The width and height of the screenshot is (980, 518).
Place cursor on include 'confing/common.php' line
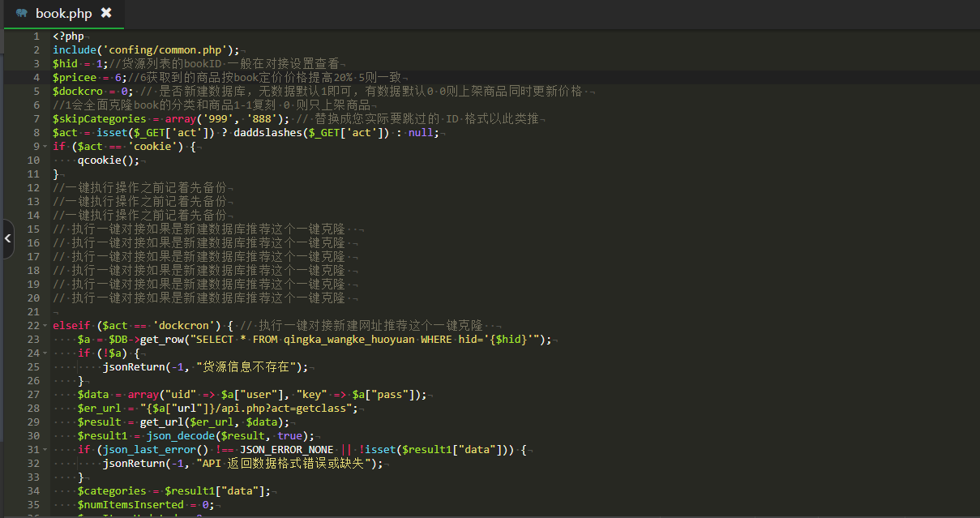pos(146,49)
